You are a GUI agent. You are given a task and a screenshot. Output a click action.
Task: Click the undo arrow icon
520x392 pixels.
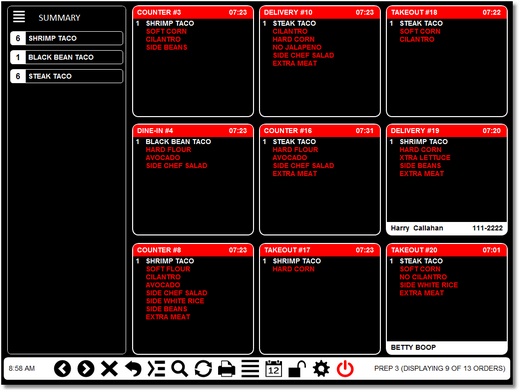pyautogui.click(x=133, y=369)
